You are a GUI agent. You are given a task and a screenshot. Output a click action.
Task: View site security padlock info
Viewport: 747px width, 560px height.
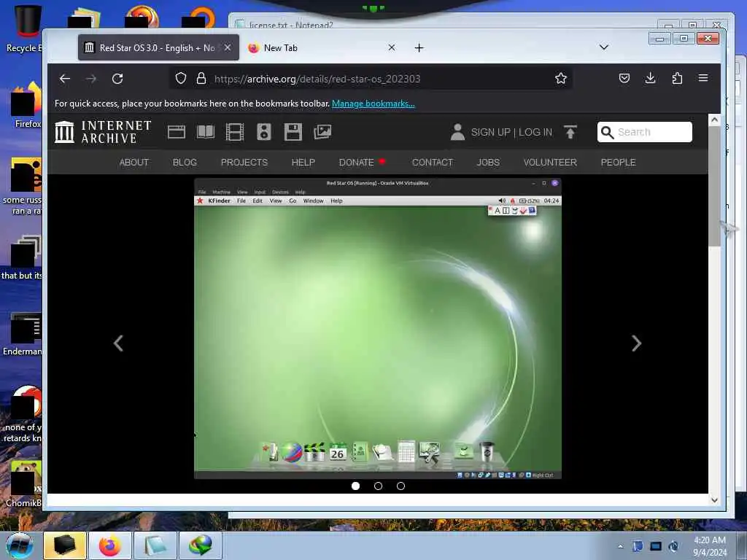pyautogui.click(x=201, y=78)
